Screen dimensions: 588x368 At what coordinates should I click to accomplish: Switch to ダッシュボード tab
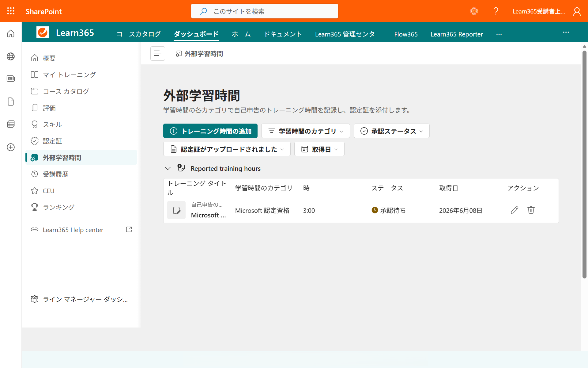196,34
